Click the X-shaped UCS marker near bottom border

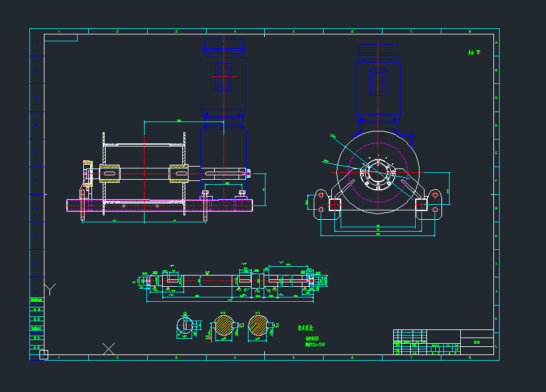click(x=109, y=349)
